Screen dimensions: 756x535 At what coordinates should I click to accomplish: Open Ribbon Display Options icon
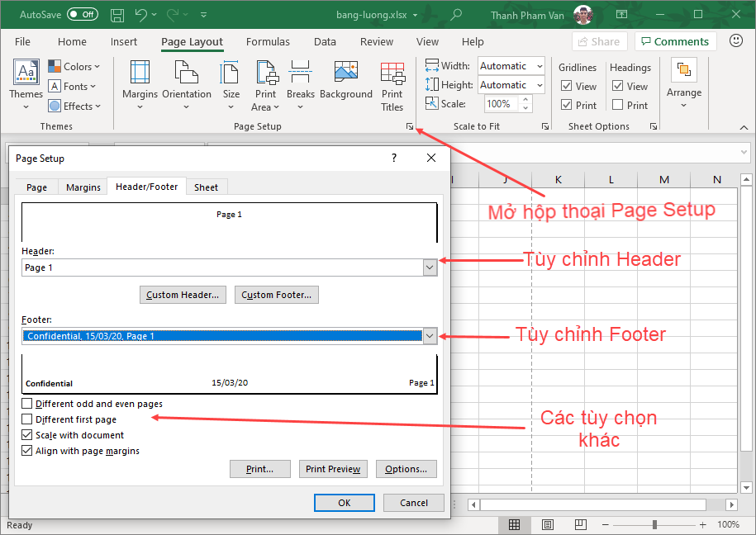(x=622, y=15)
